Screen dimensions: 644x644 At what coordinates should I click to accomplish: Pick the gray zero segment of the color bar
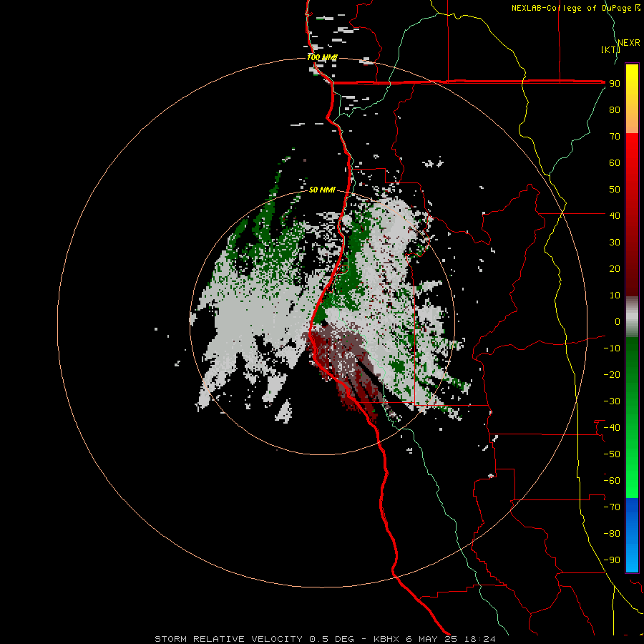[x=632, y=317]
